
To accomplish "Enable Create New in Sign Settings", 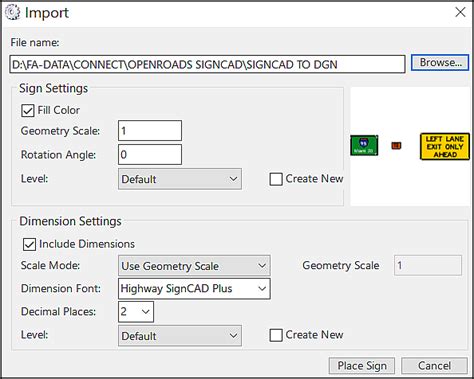I will pyautogui.click(x=276, y=179).
